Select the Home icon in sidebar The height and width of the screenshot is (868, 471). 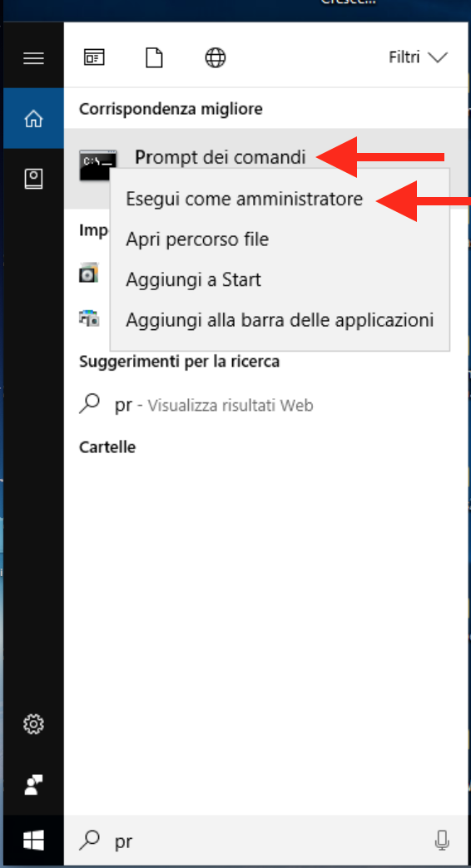[x=33, y=118]
